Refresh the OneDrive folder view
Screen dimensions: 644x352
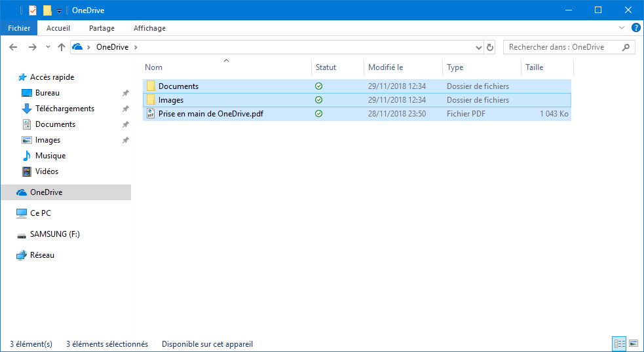coord(489,47)
